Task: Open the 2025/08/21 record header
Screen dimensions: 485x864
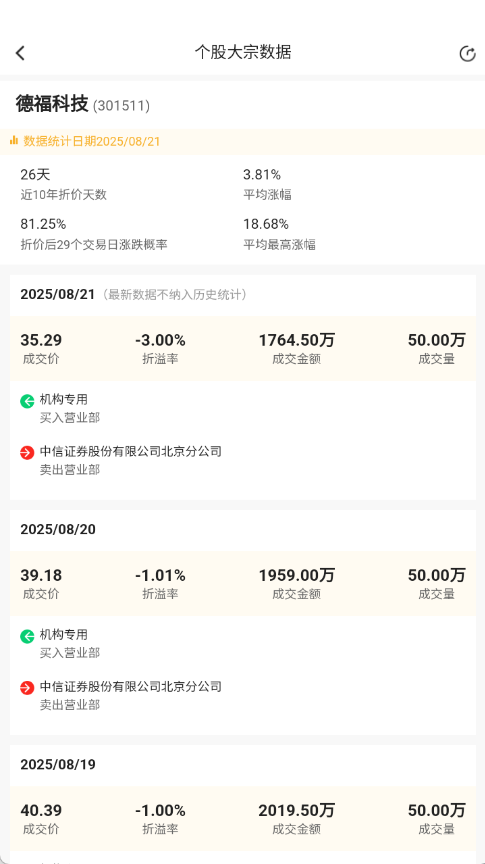Action: tap(242, 295)
